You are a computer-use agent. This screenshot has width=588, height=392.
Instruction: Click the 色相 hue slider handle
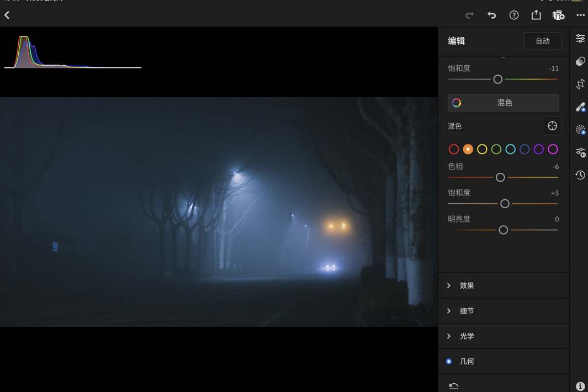(500, 177)
